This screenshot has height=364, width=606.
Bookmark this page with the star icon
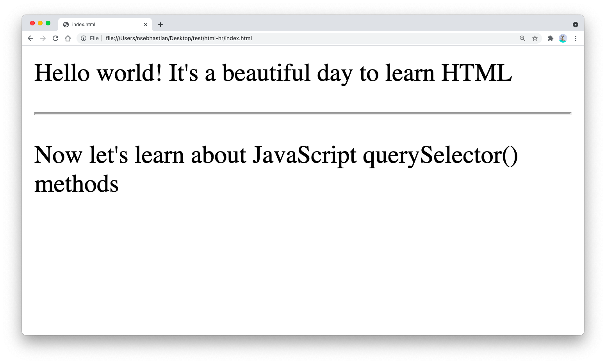tap(535, 38)
